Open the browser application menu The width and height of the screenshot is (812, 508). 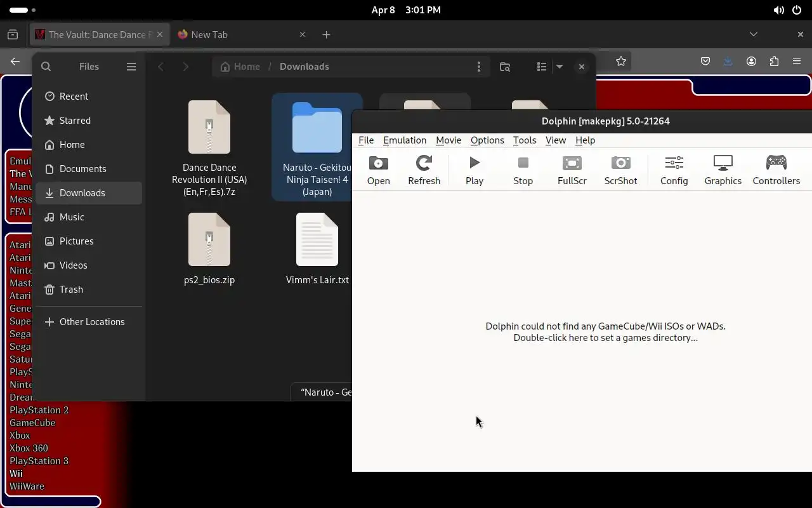797,62
